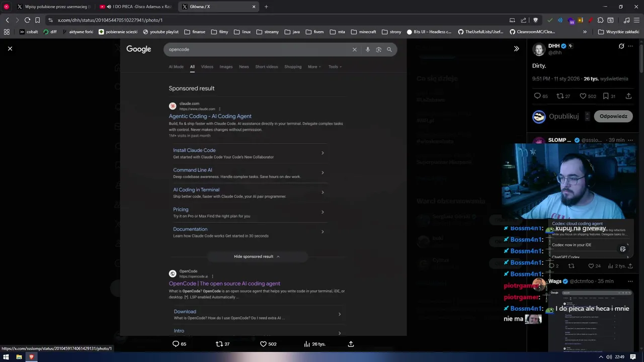The height and width of the screenshot is (362, 644).
Task: Switch to the Wpisy polubione tab
Action: 54,7
